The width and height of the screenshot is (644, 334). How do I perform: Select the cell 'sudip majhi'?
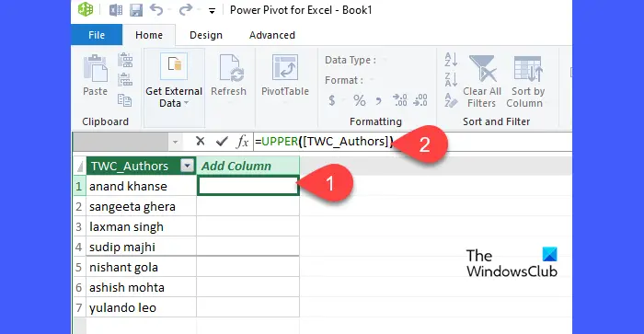pyautogui.click(x=141, y=247)
